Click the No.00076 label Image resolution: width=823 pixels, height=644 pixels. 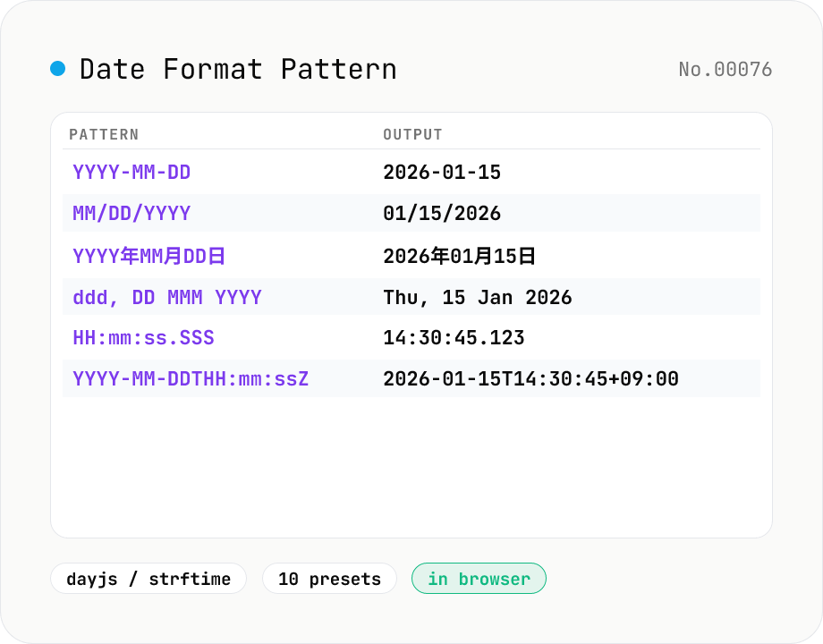725,69
